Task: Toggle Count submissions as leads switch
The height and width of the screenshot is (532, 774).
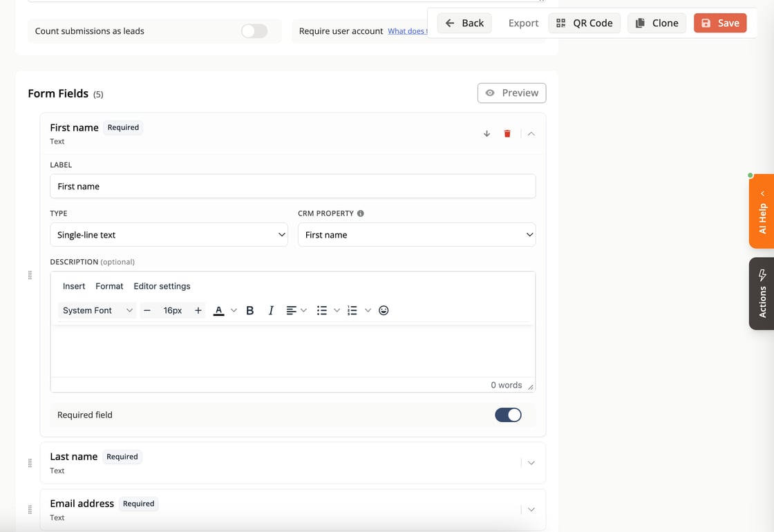Action: (254, 31)
